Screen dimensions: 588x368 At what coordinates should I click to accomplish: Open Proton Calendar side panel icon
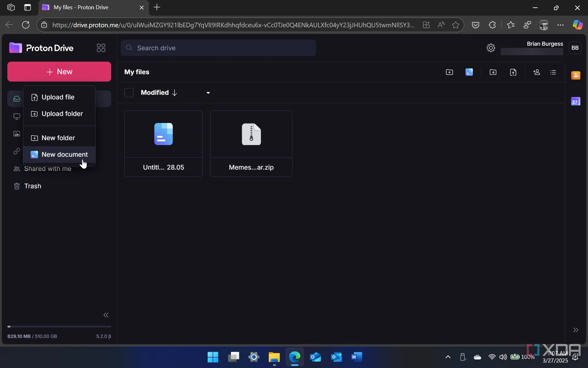click(x=576, y=101)
